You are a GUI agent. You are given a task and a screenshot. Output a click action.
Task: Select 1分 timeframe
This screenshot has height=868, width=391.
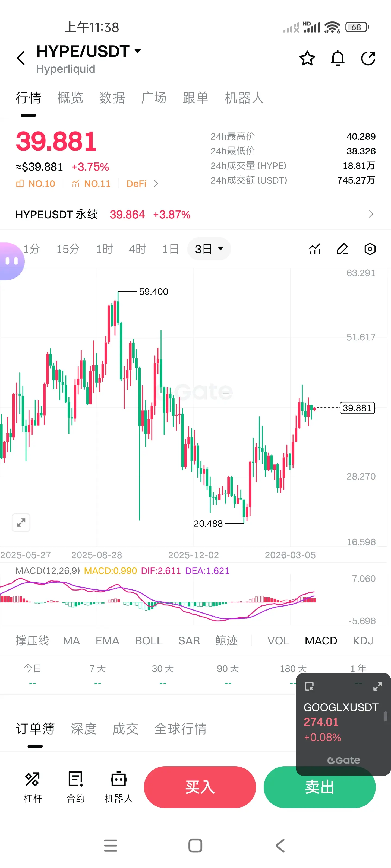point(32,249)
